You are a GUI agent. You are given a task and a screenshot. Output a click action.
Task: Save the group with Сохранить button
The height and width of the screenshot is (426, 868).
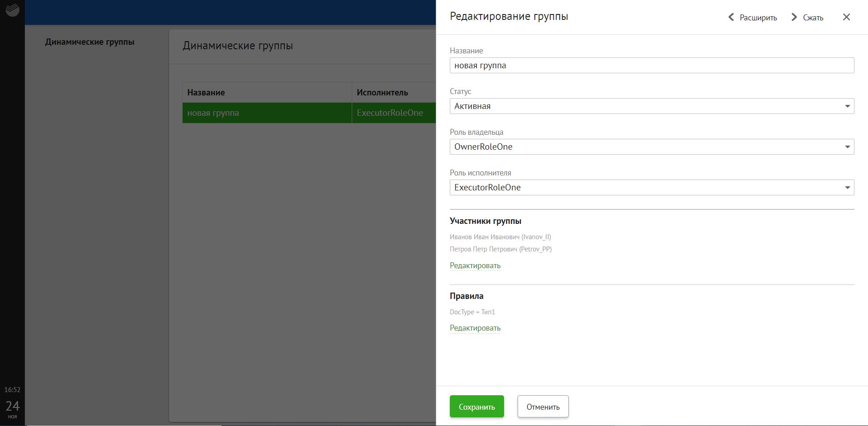[x=476, y=406]
